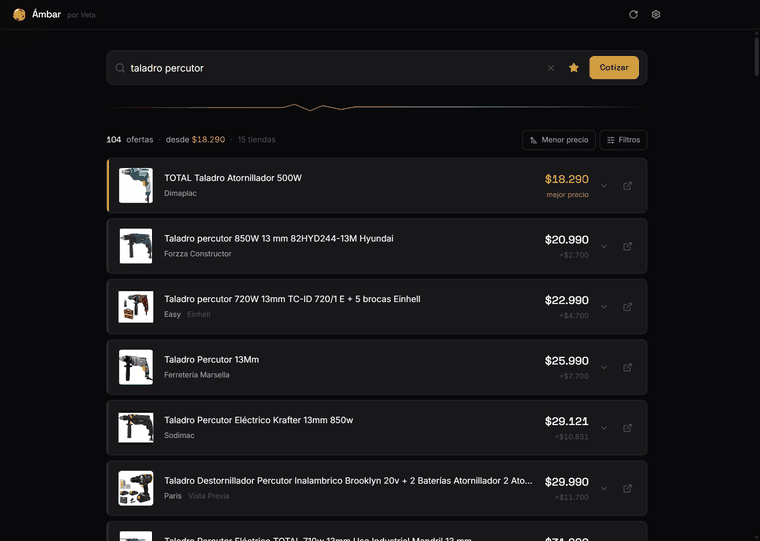Click the Einhell brand label
This screenshot has width=760, height=541.
click(x=199, y=314)
